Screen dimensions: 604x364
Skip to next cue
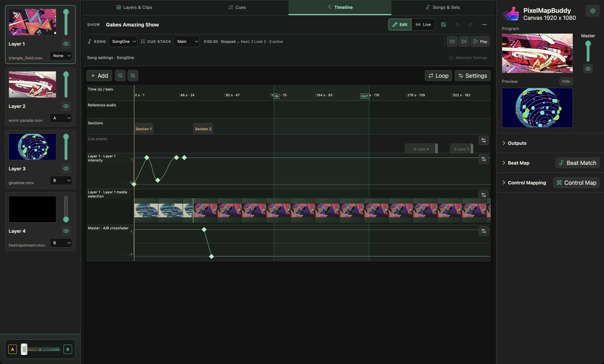tap(464, 42)
